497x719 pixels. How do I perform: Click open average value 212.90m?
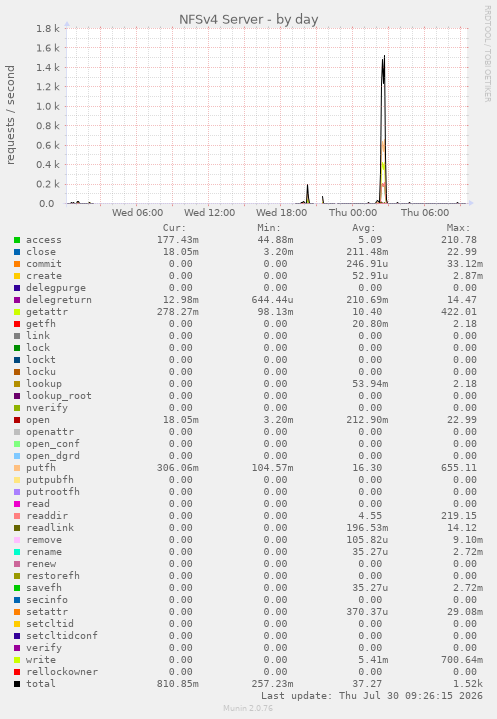point(367,420)
